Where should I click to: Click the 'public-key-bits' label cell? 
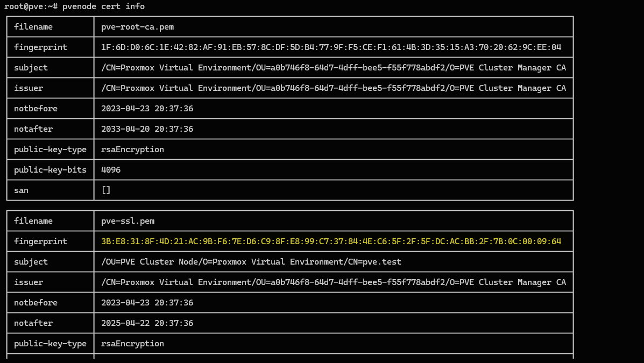(x=50, y=170)
